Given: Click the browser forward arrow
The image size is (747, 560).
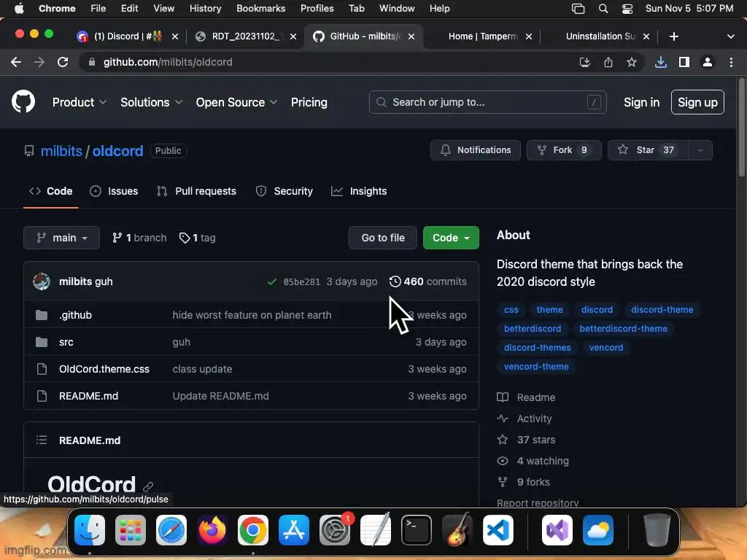Looking at the screenshot, I should click(39, 62).
